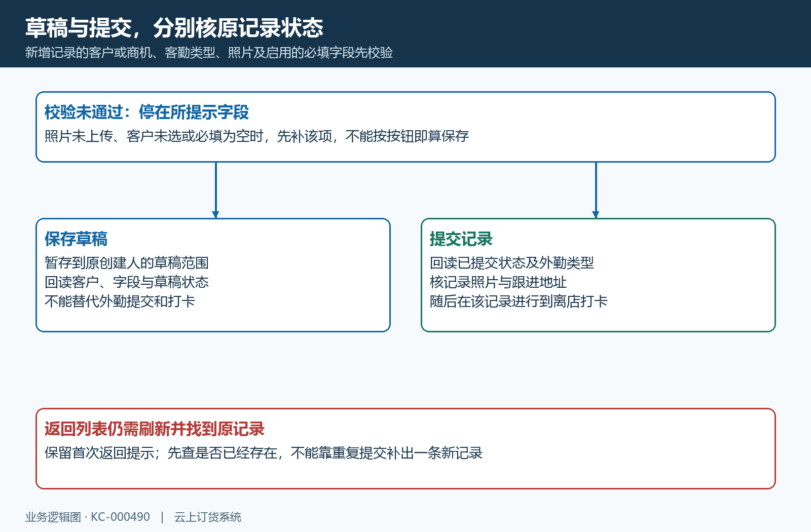
Task: Click the 提交记录 heading
Action: 461,239
